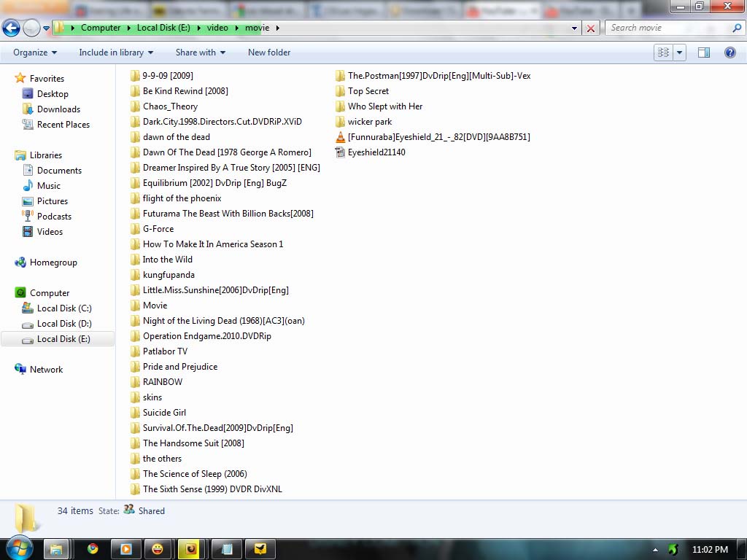This screenshot has height=560, width=747.
Task: Click the stop loading X button
Action: point(590,28)
